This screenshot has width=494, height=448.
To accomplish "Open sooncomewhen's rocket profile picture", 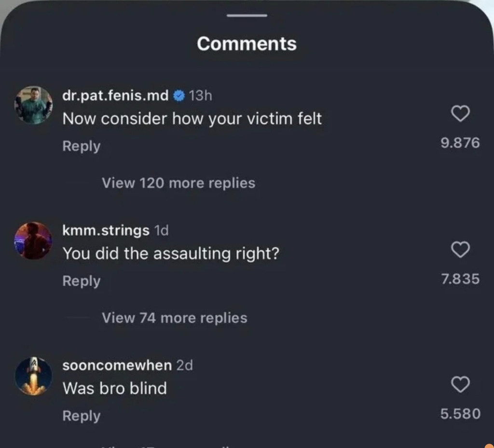I will [33, 376].
